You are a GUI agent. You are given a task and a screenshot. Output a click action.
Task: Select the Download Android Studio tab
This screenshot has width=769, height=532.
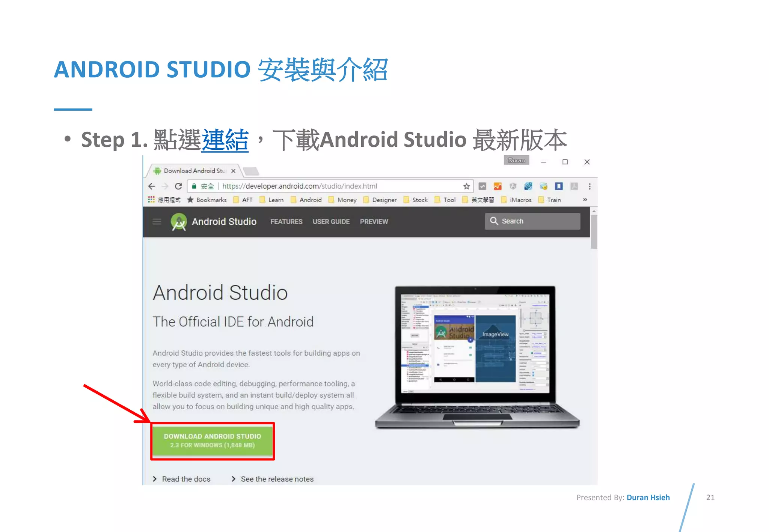tap(195, 171)
